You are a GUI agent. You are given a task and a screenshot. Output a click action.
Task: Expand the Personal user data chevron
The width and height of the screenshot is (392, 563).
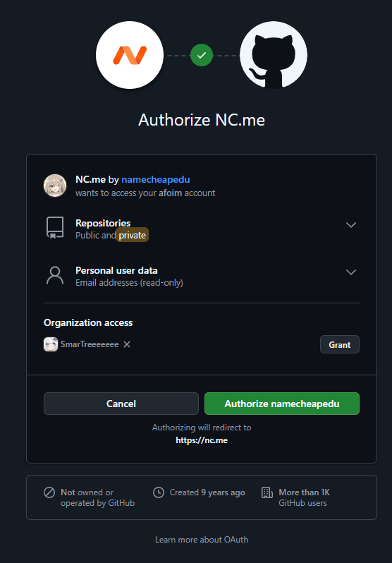coord(350,272)
